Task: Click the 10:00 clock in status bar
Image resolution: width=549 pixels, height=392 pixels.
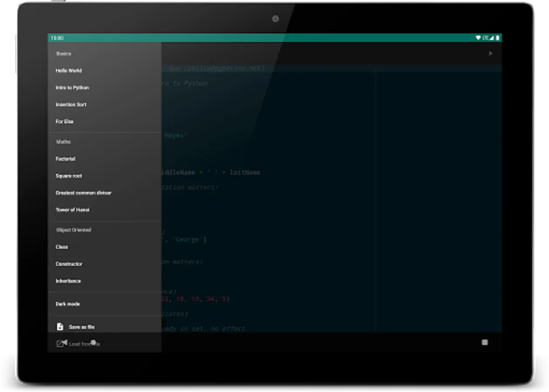Action: (x=57, y=38)
